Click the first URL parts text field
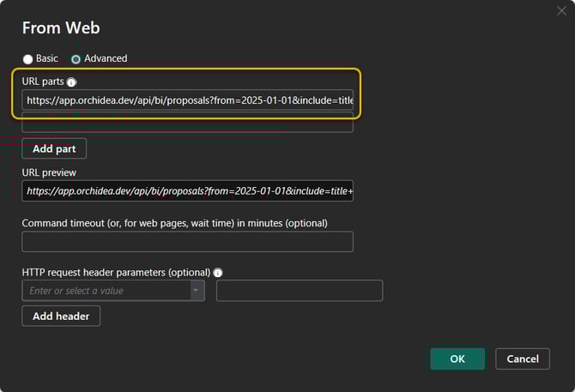This screenshot has height=392, width=575. (187, 100)
